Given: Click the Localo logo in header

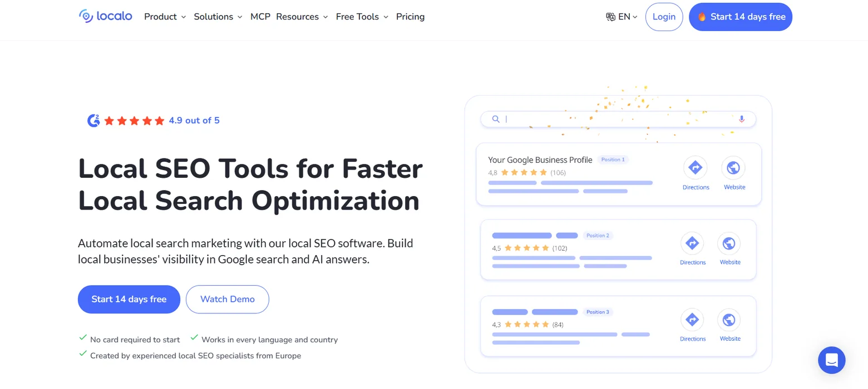Looking at the screenshot, I should (x=106, y=16).
